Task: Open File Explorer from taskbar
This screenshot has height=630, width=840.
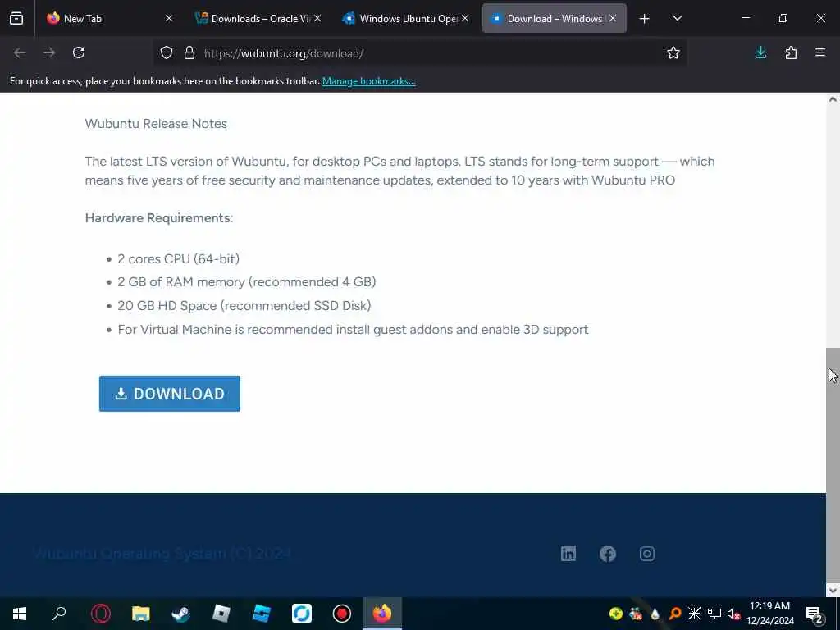Action: (x=141, y=614)
